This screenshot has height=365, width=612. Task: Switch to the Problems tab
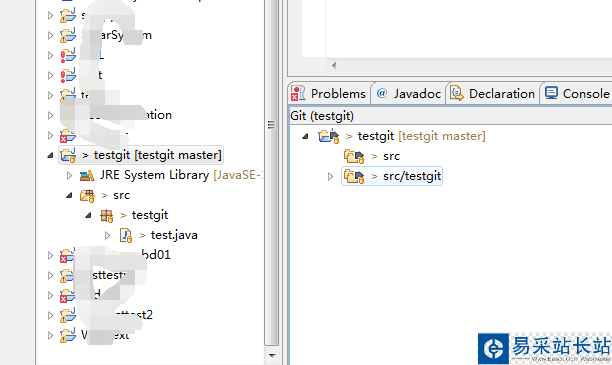(x=329, y=94)
